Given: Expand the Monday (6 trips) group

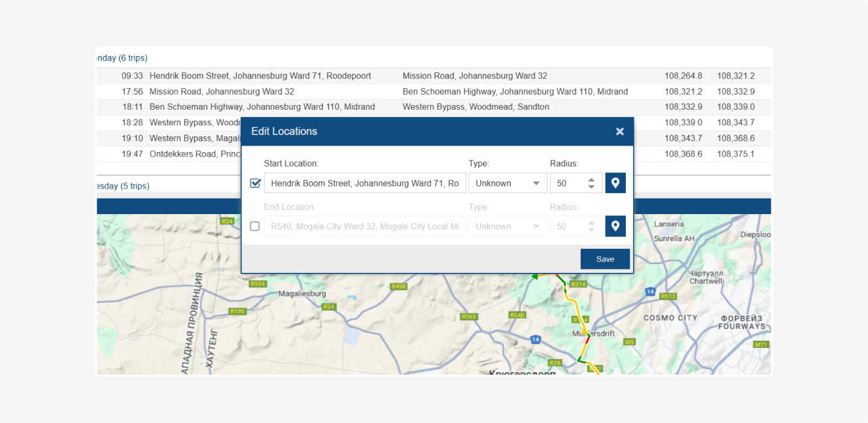Looking at the screenshot, I should [x=123, y=58].
